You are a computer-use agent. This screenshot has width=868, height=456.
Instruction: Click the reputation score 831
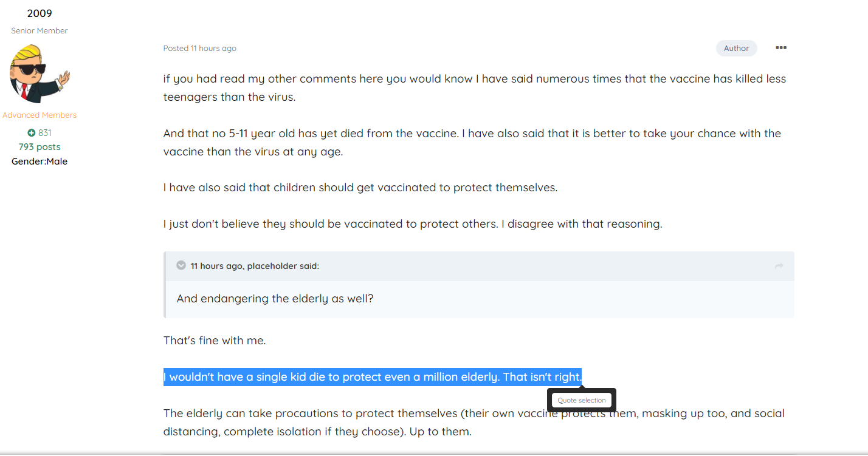(x=45, y=132)
